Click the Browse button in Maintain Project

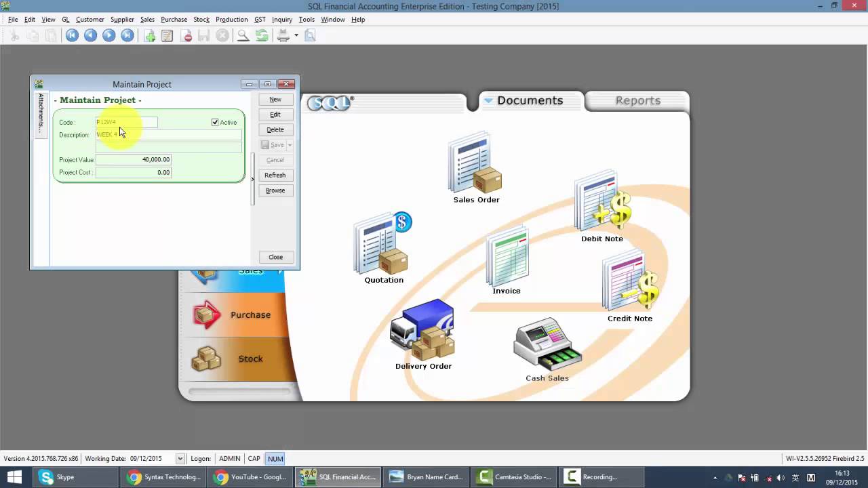[x=275, y=190]
